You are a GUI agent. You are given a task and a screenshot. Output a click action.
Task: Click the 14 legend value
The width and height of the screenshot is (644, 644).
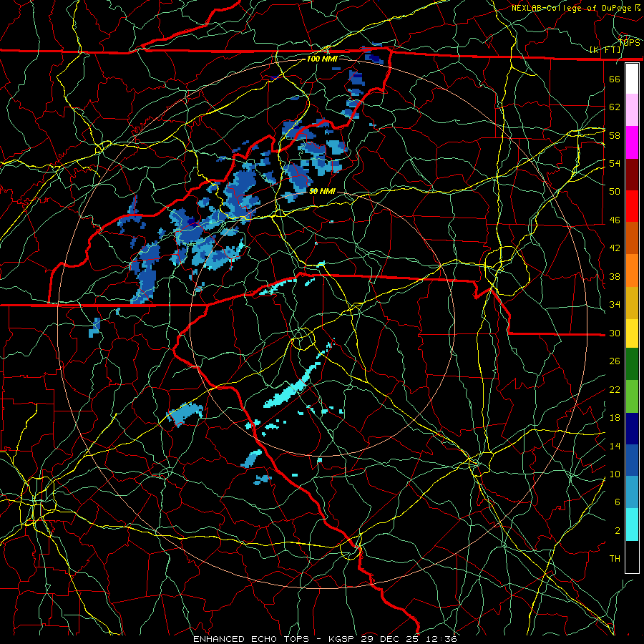coord(615,446)
